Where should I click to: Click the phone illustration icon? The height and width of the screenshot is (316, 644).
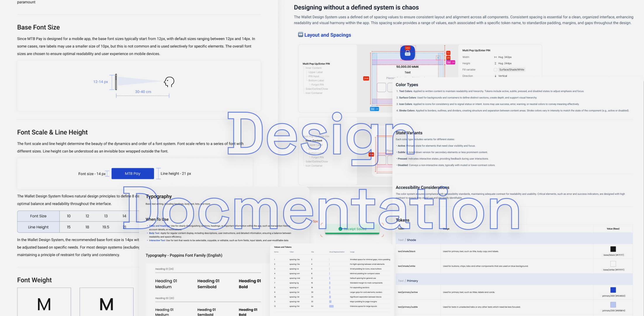[x=116, y=82]
